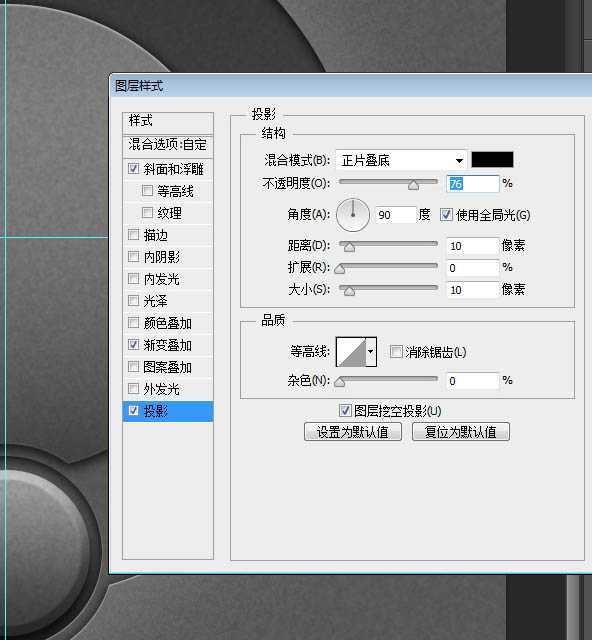This screenshot has width=592, height=640.
Task: Click the 等高线 contour thumbnail
Action: (x=351, y=351)
